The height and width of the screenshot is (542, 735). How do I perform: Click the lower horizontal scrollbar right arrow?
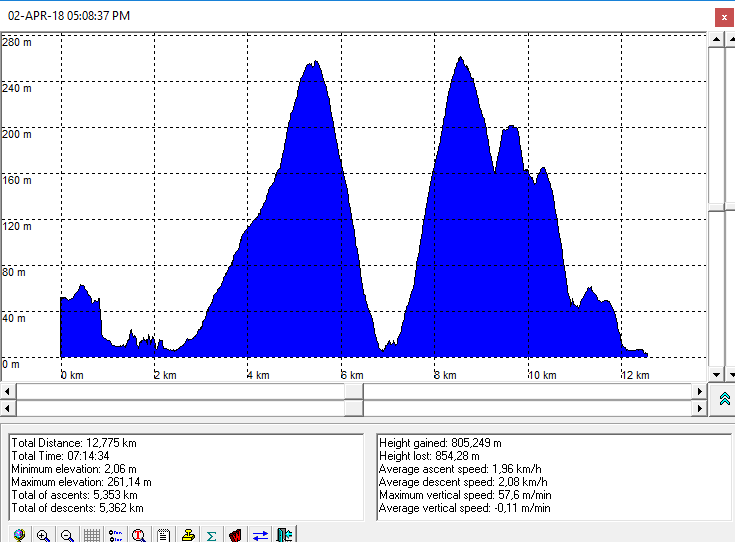pos(701,408)
